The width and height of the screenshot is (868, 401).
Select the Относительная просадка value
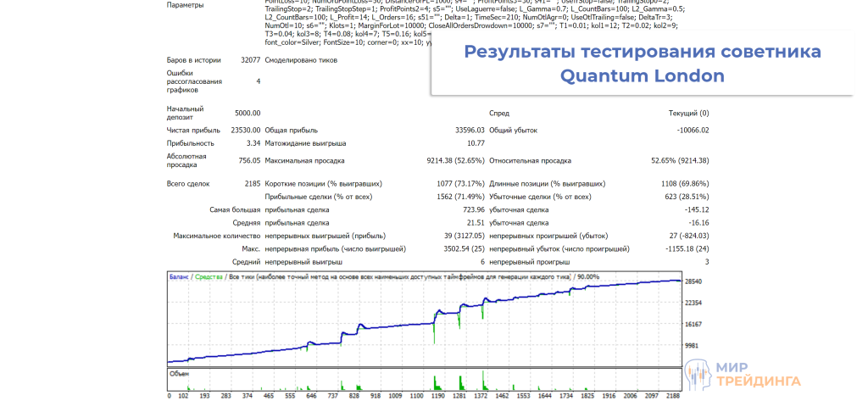[x=679, y=160]
